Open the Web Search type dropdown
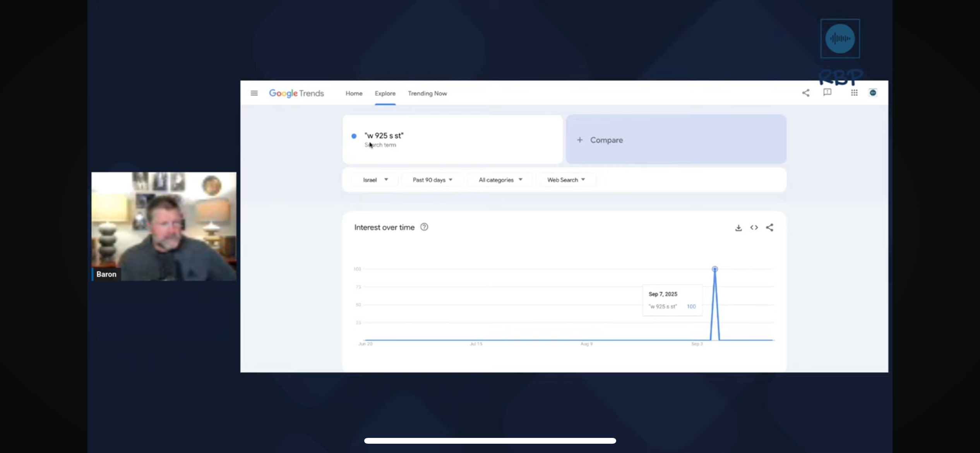Screen dimensions: 980x453 coord(566,180)
